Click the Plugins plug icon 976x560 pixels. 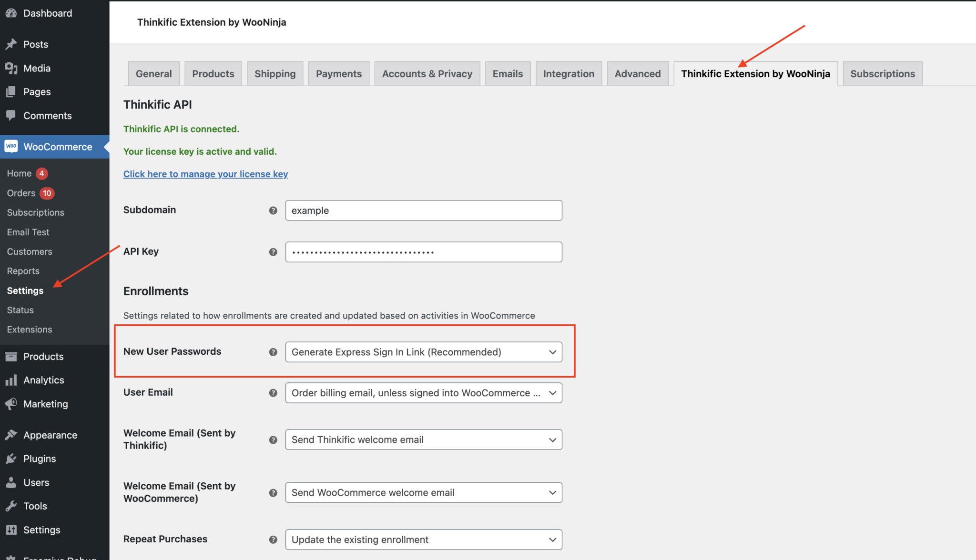pyautogui.click(x=11, y=459)
